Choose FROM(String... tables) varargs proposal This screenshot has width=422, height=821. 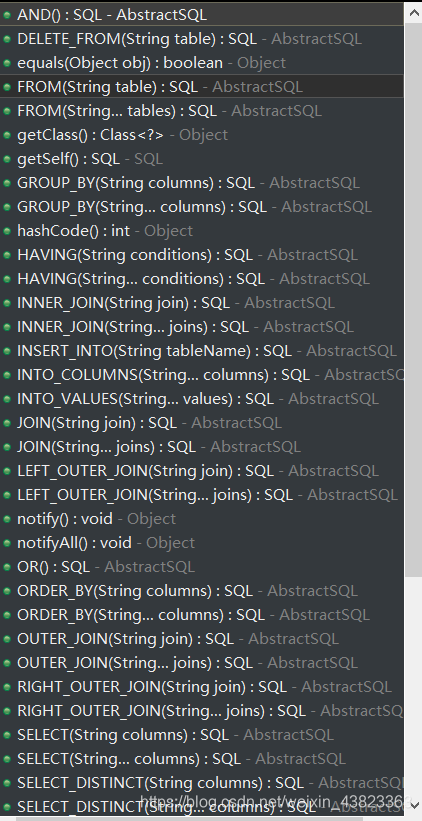pos(202,111)
